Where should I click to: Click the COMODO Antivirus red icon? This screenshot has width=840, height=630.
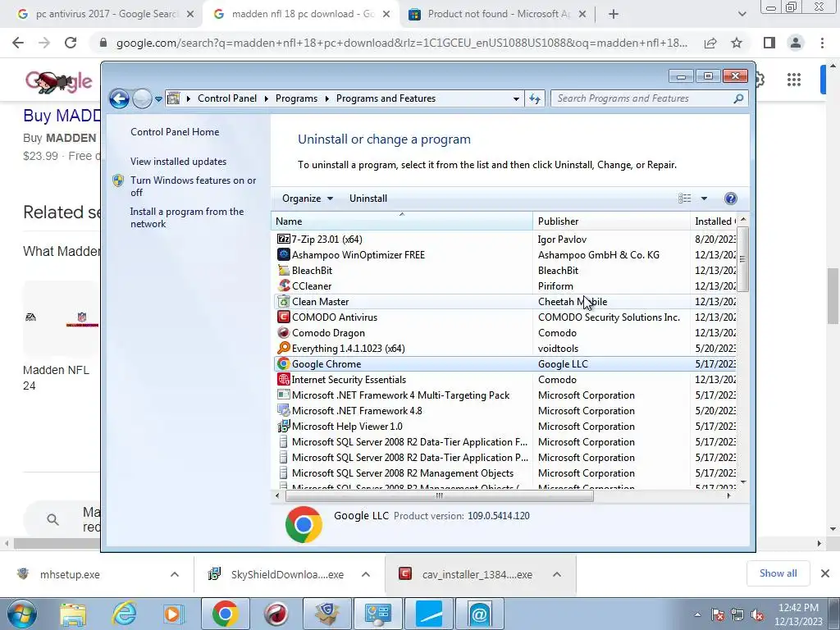(x=283, y=317)
